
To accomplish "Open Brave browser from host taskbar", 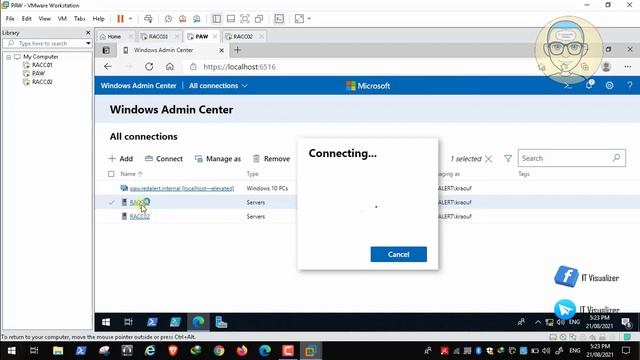I will pos(173,351).
